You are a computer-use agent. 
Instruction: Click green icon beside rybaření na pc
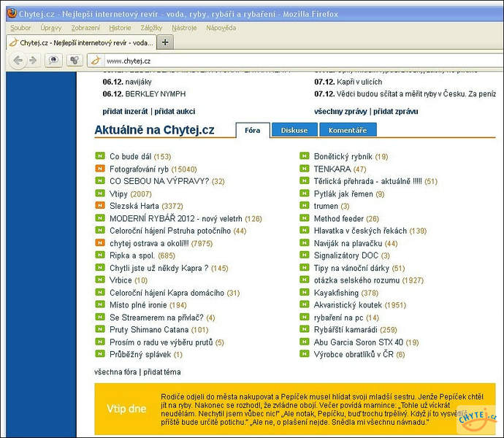[304, 317]
